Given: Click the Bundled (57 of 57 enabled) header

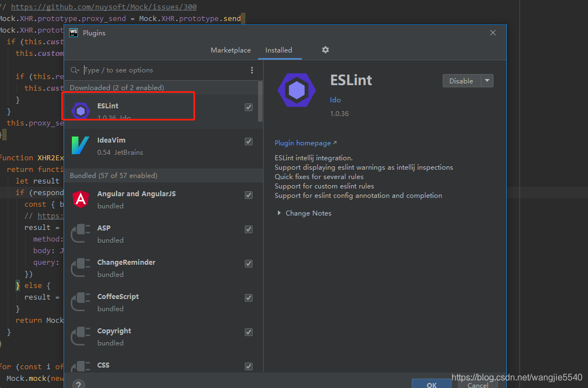Looking at the screenshot, I should pos(113,175).
